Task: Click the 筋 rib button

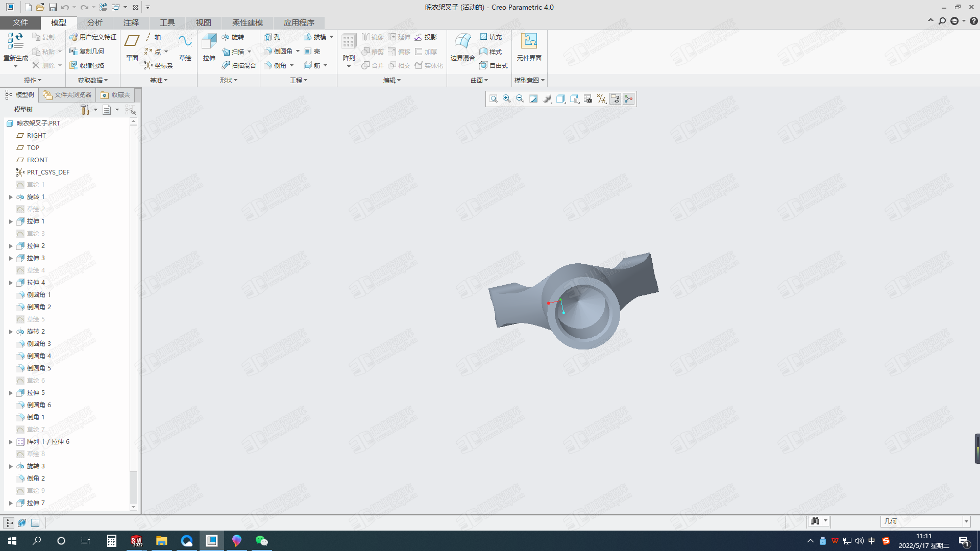Action: 312,65
